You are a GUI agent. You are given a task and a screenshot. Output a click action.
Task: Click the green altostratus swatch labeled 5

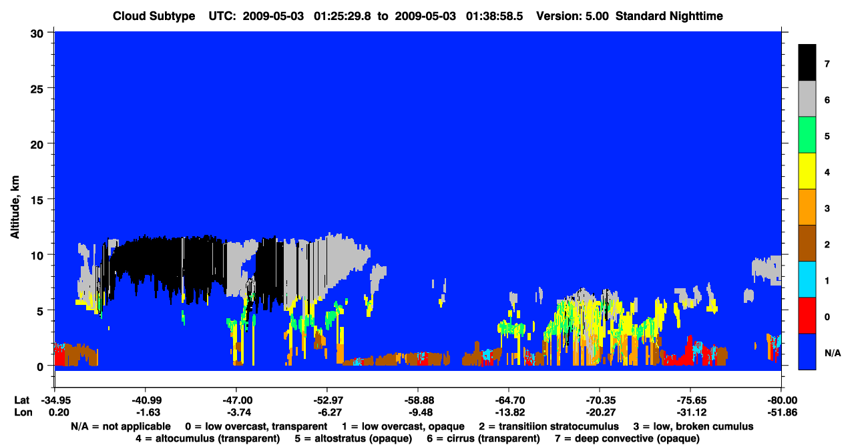pos(807,135)
